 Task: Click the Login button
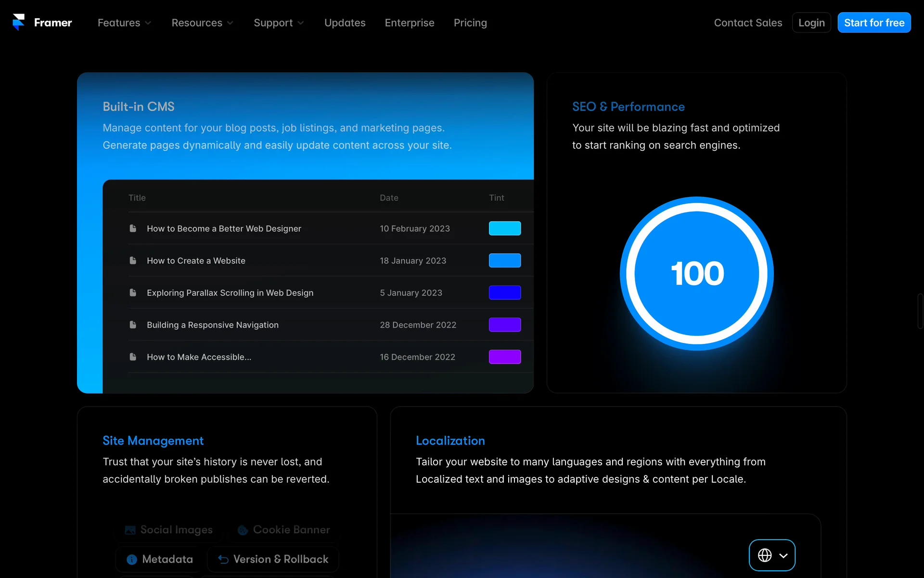(x=811, y=23)
